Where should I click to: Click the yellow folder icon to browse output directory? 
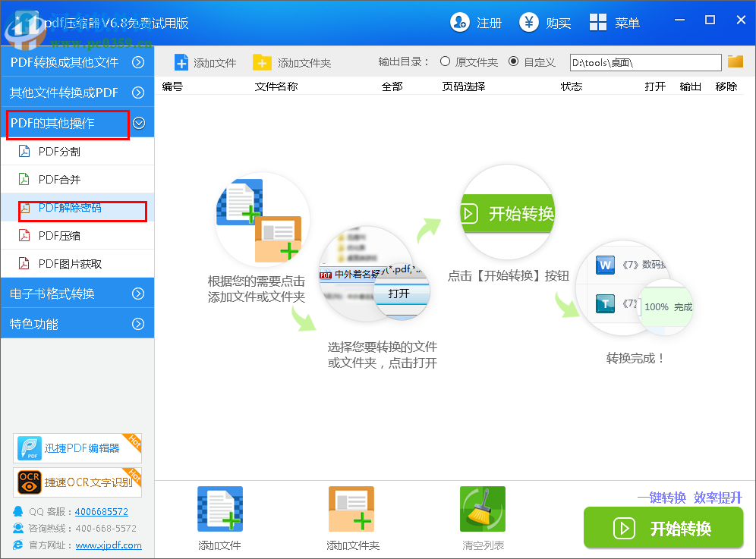(735, 62)
